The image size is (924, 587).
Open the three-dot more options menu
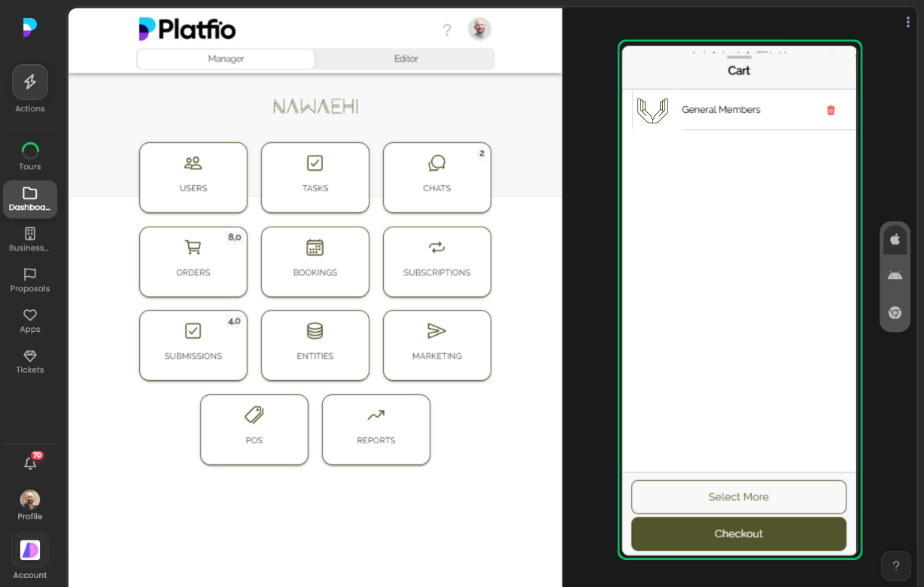click(x=908, y=23)
